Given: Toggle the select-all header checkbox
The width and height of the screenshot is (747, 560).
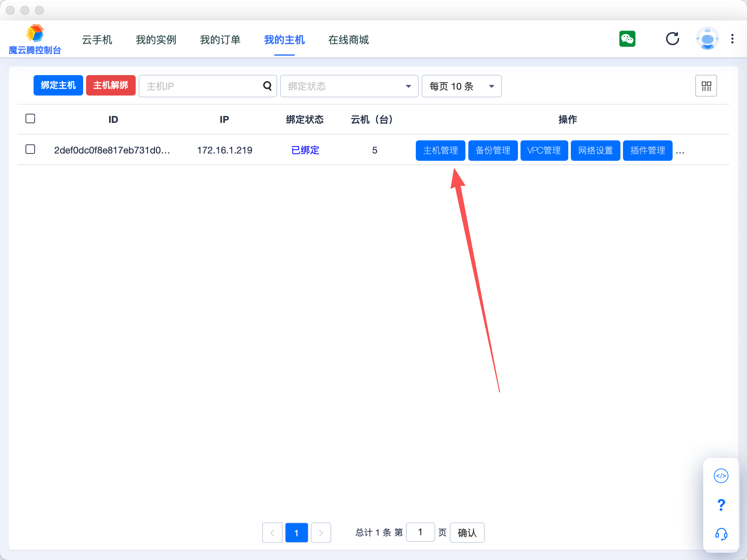Looking at the screenshot, I should coord(30,118).
